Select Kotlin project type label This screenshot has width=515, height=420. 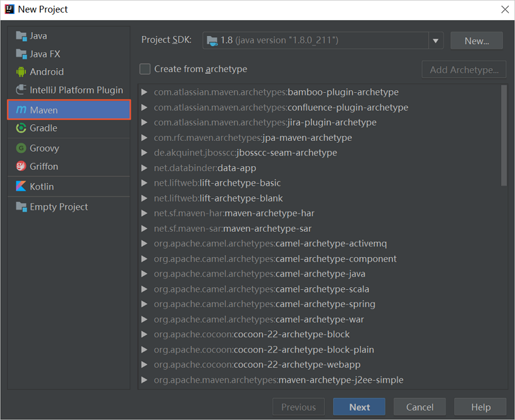click(x=41, y=186)
